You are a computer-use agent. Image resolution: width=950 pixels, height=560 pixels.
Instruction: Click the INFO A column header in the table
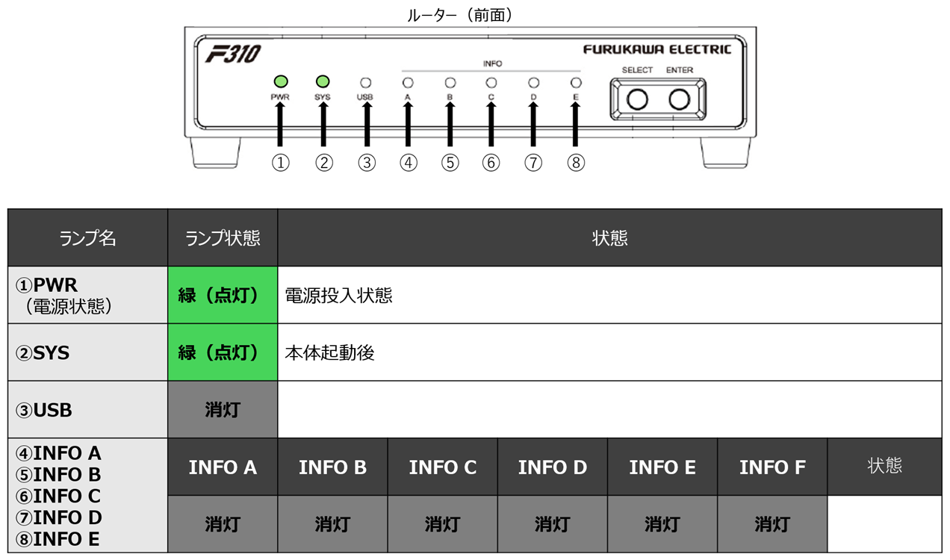(x=223, y=467)
